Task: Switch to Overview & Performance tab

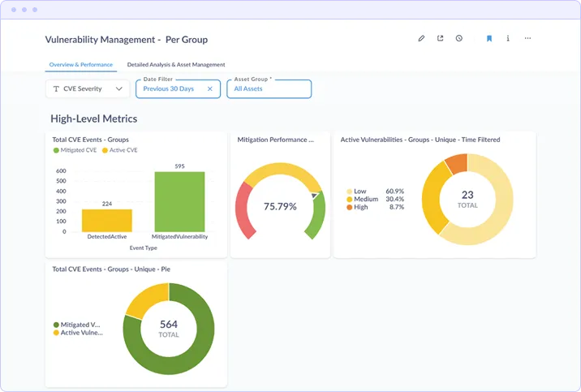Action: click(81, 64)
